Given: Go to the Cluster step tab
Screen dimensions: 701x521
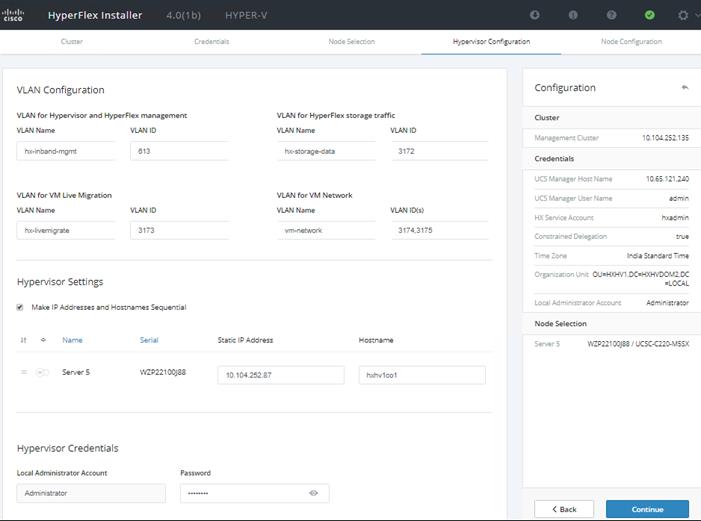Looking at the screenshot, I should (72, 42).
